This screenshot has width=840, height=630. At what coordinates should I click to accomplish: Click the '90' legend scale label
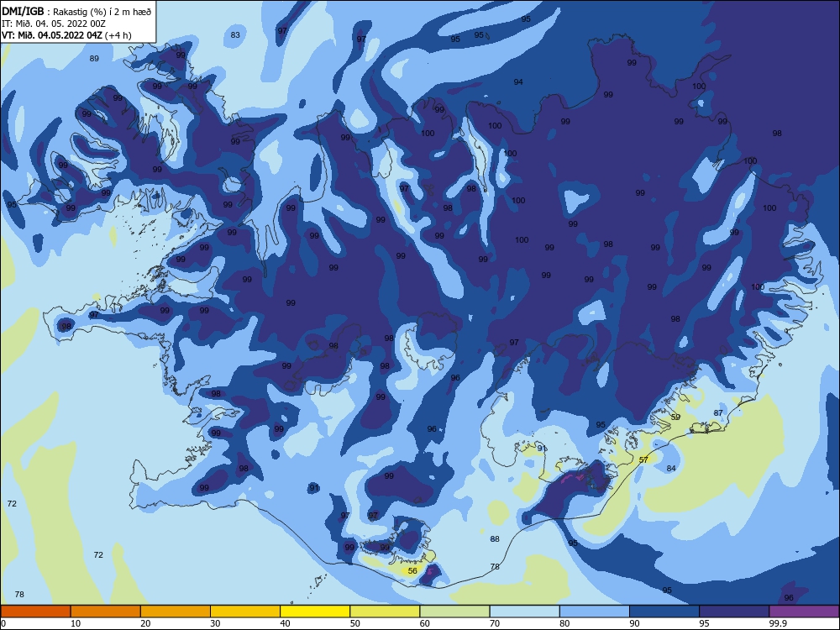coord(634,623)
